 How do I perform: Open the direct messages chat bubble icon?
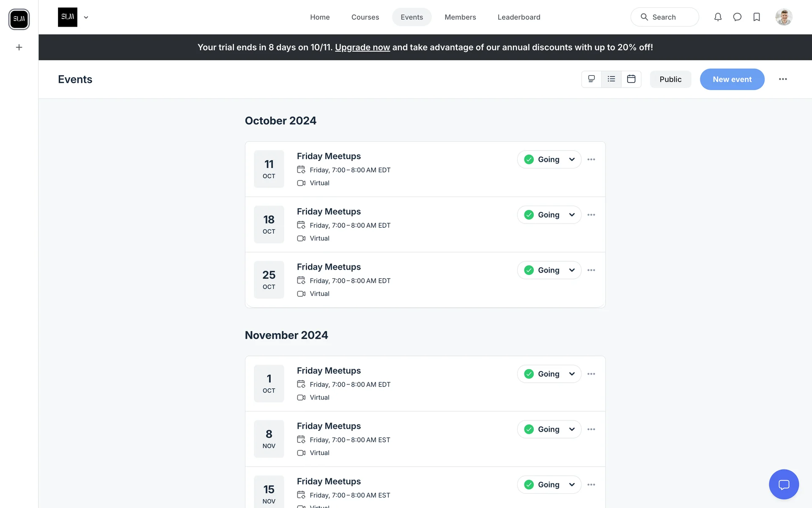coord(737,17)
